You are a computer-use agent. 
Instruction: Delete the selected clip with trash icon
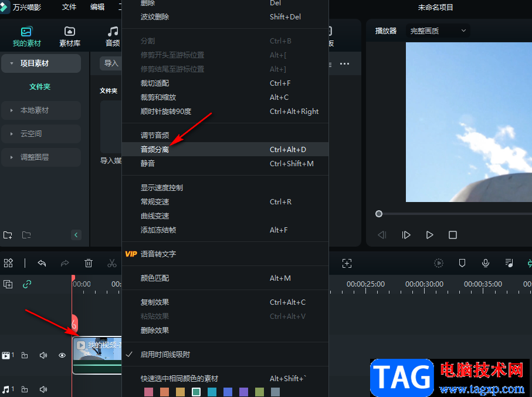[x=88, y=263]
